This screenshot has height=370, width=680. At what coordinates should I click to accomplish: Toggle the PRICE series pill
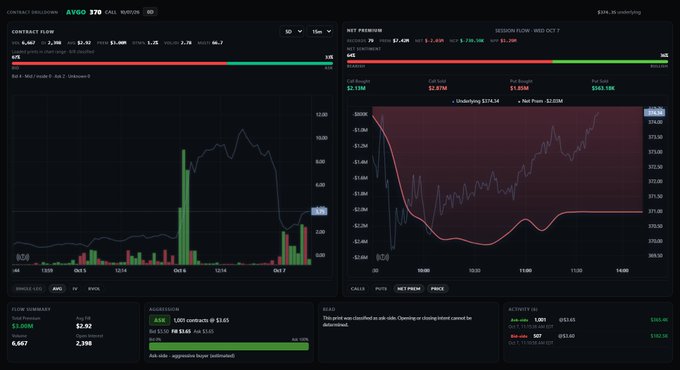click(437, 288)
